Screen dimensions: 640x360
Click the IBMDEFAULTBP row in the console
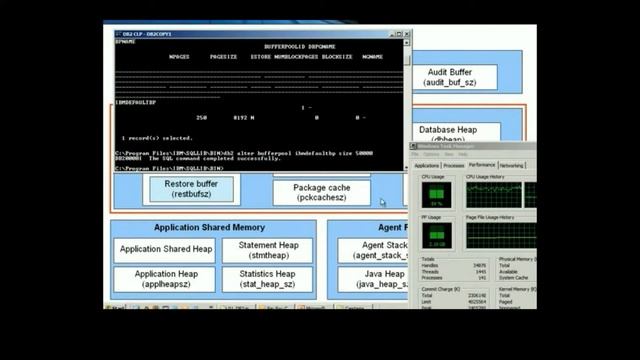(x=136, y=102)
